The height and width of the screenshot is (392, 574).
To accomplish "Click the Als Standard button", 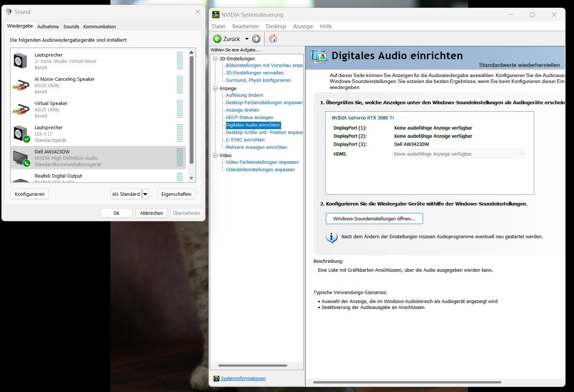I will click(x=126, y=194).
